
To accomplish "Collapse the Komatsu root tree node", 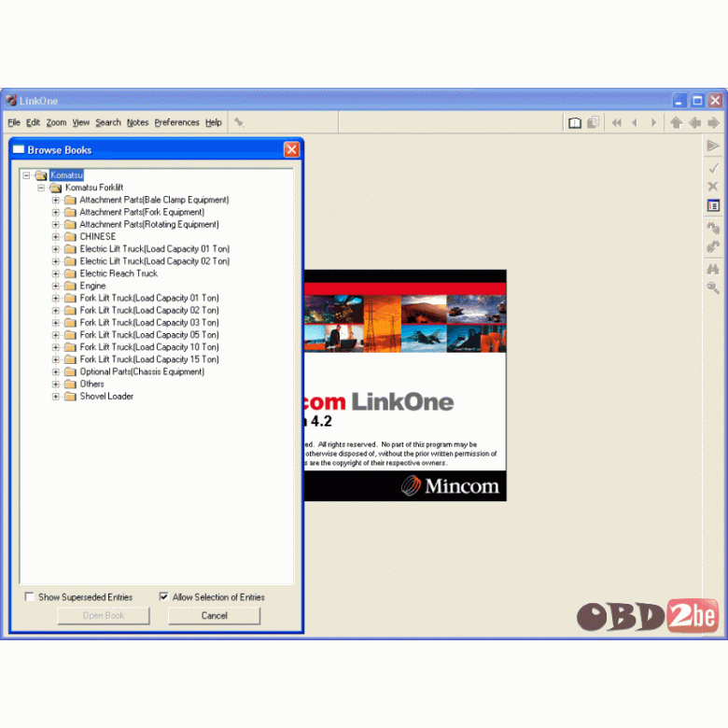I will click(26, 175).
